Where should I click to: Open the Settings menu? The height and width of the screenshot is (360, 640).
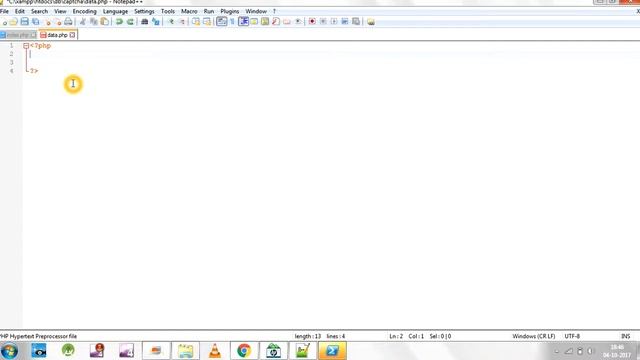[x=144, y=11]
